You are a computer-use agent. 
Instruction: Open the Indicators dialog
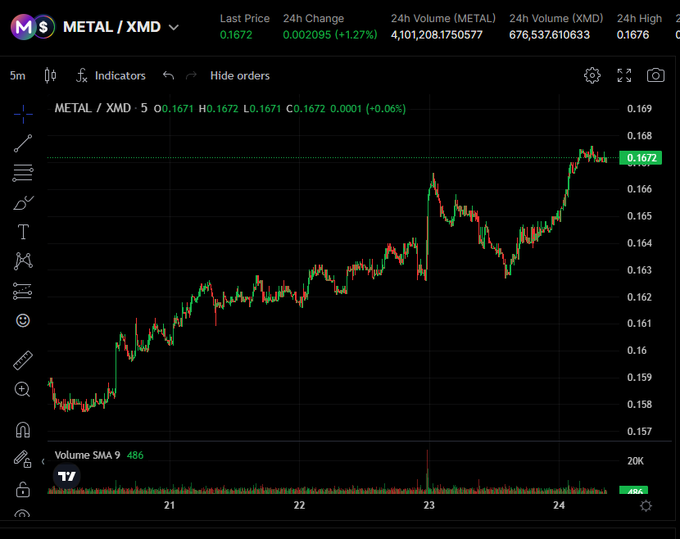tap(111, 75)
